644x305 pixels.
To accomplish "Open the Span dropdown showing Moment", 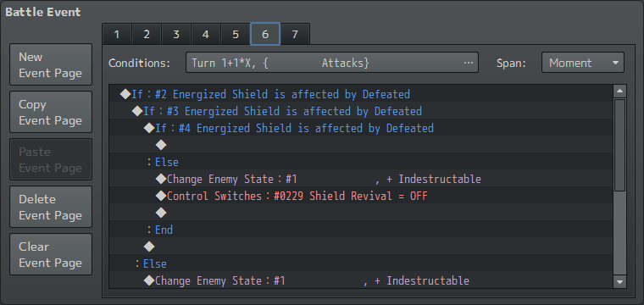I will 583,63.
